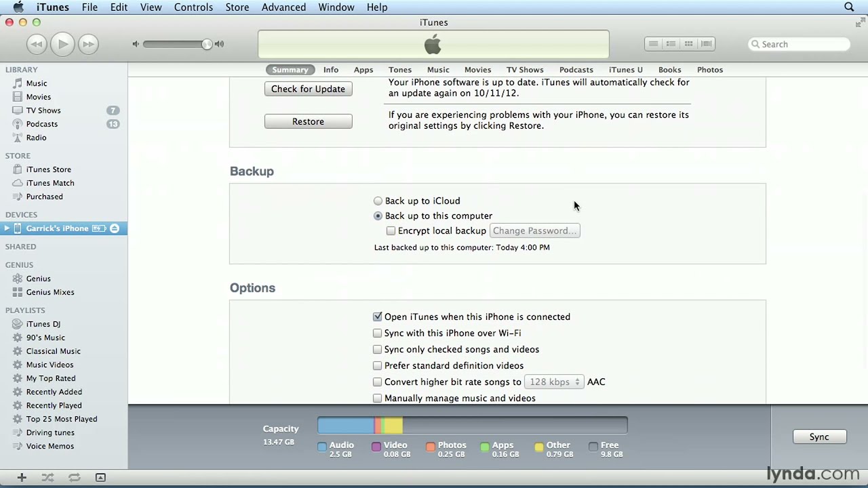Open the 90's Music playlist
Viewport: 868px width, 488px height.
pos(45,338)
